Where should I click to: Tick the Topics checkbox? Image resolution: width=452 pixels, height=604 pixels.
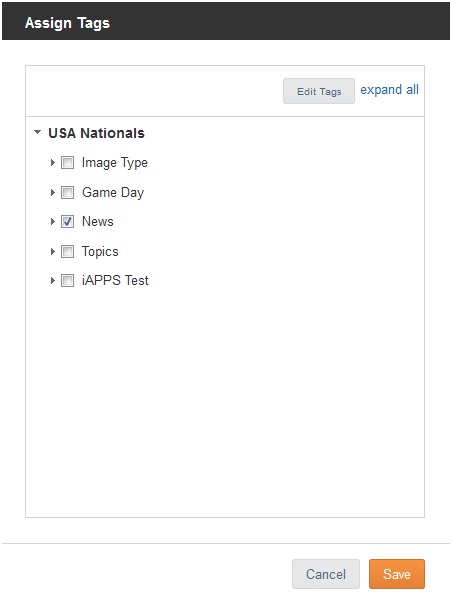[x=67, y=252]
